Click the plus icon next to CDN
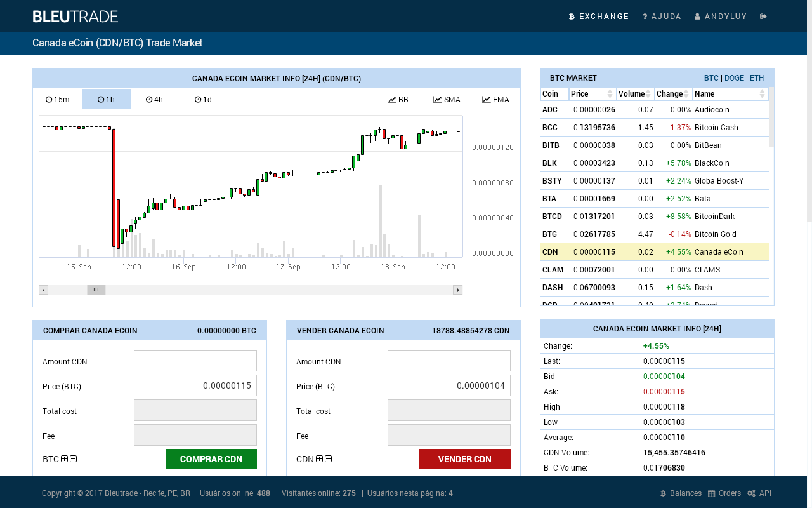The width and height of the screenshot is (812, 508). click(x=320, y=459)
